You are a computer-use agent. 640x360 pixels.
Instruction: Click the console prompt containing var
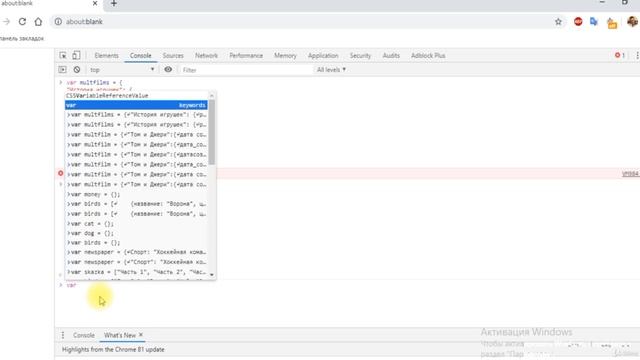(x=347, y=285)
